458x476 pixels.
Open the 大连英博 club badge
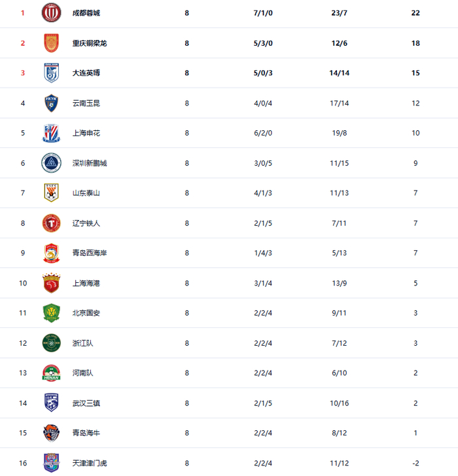pyautogui.click(x=51, y=73)
